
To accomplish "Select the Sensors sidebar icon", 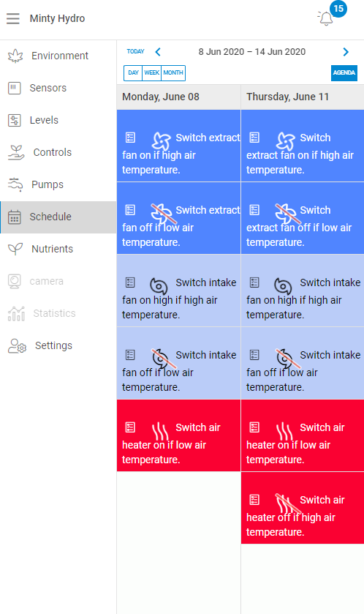I will [x=15, y=88].
